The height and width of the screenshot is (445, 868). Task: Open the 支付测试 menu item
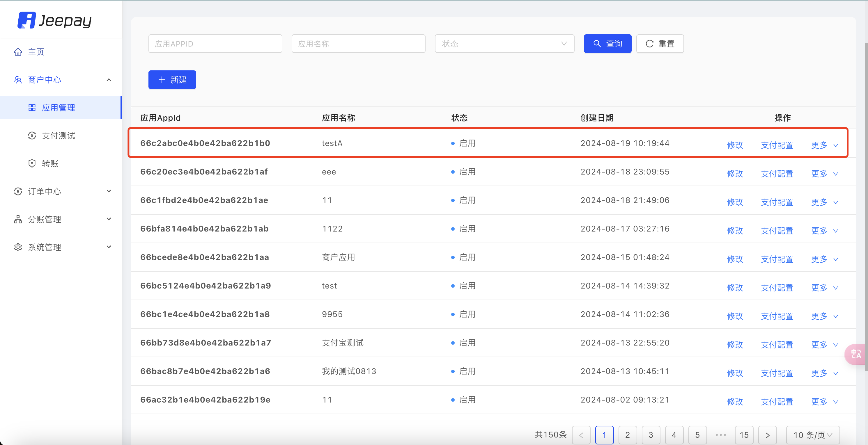coord(58,136)
